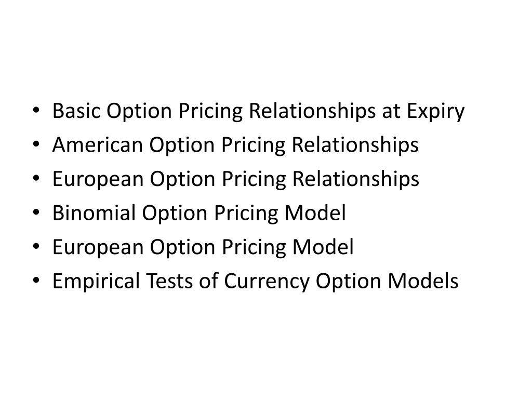
Task: Select the line American Option Pricing Relationships
Action: point(235,145)
